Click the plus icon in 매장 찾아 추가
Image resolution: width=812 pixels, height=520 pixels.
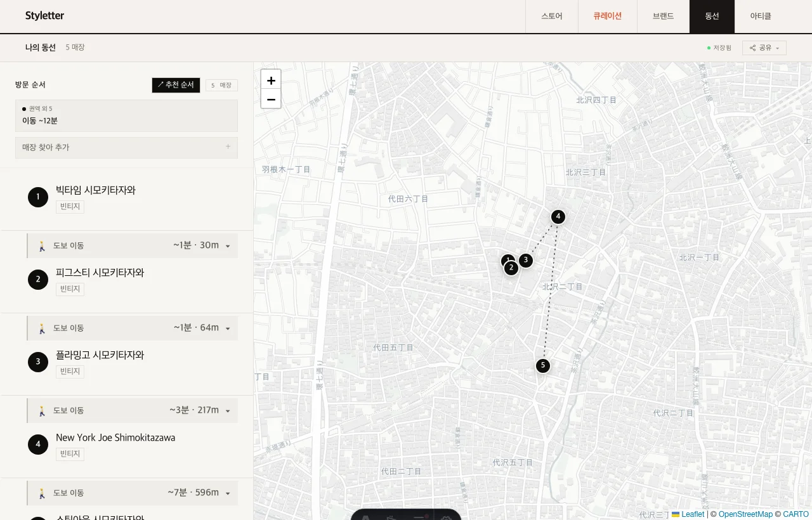coord(228,147)
